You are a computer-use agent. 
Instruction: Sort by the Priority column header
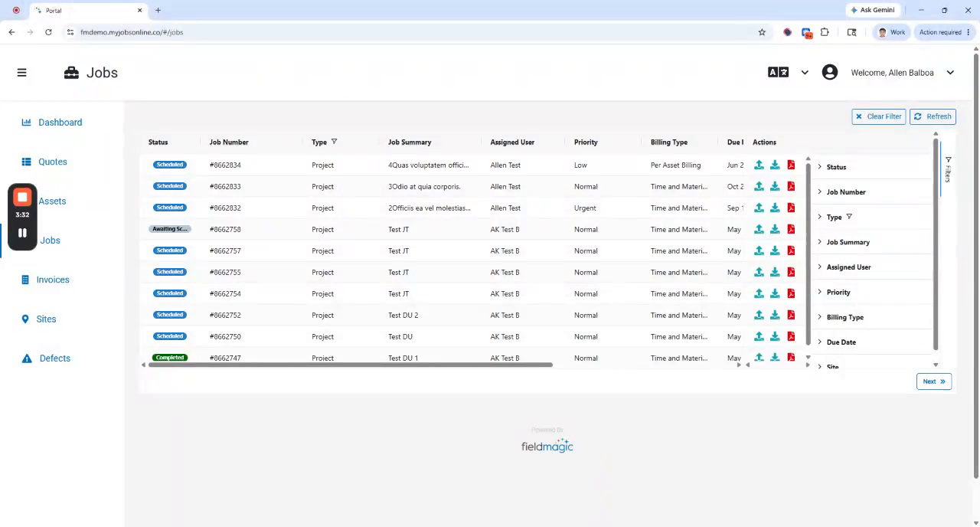point(586,142)
